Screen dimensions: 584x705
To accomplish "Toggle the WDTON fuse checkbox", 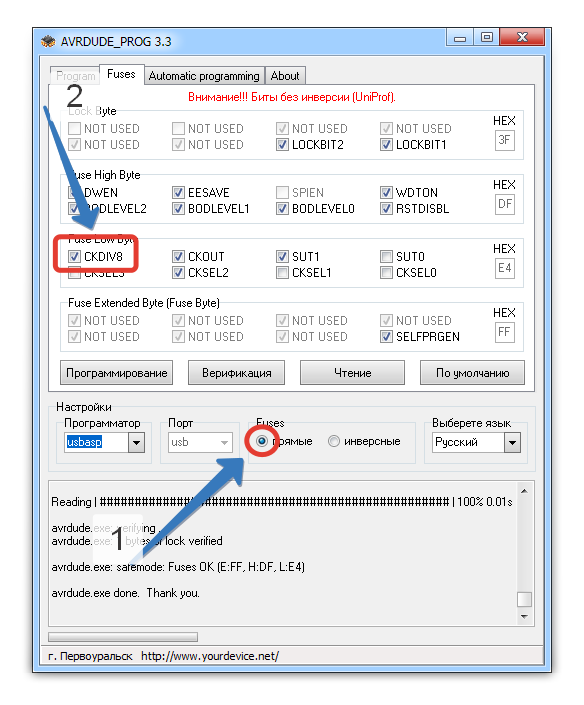I will 386,193.
